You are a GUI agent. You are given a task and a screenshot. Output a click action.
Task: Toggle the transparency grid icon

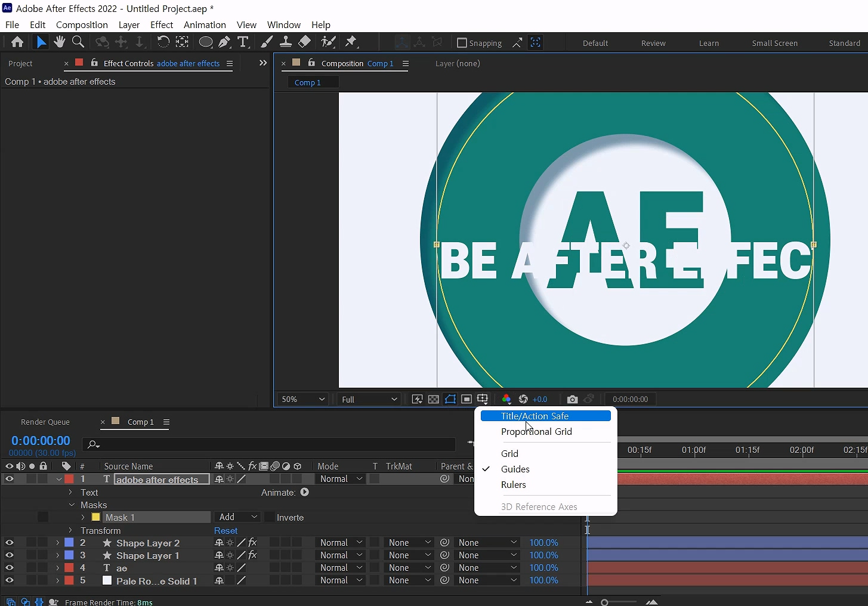tap(434, 399)
